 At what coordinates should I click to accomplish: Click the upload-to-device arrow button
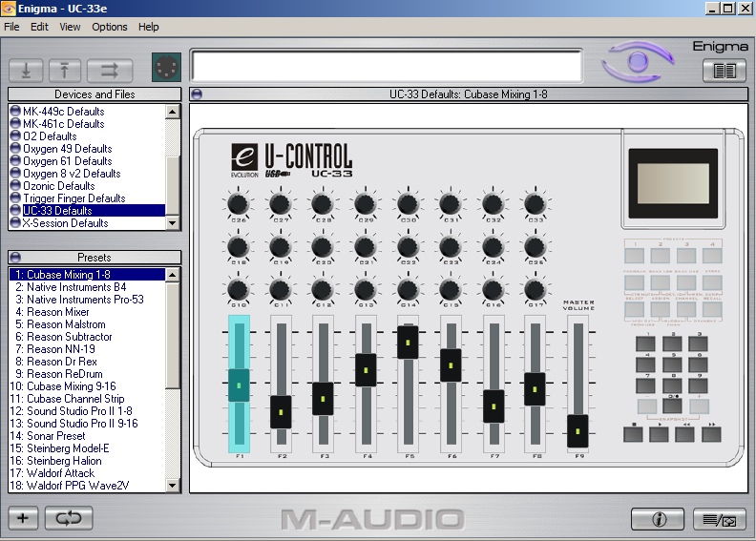(65, 71)
